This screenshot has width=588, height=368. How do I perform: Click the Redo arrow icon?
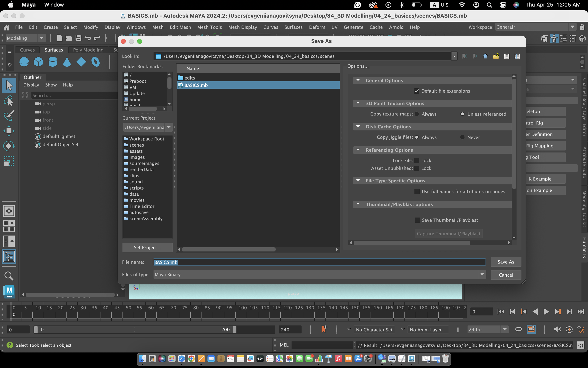click(97, 38)
